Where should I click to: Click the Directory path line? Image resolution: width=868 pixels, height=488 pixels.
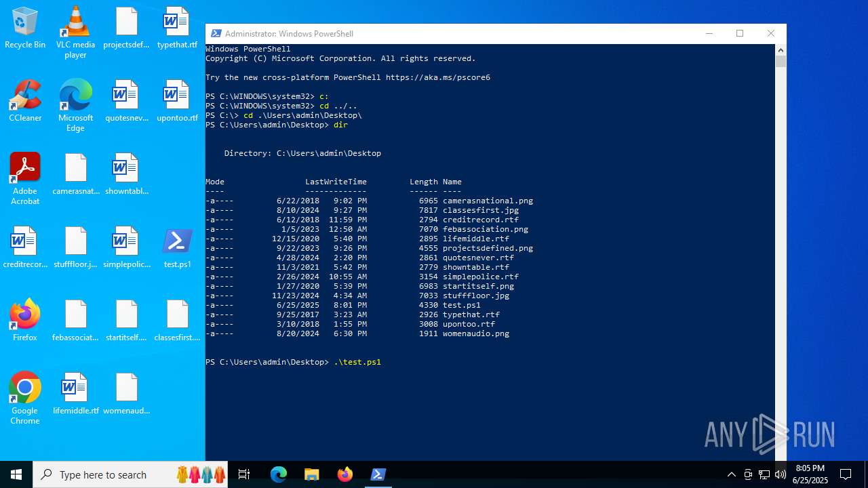click(x=302, y=153)
